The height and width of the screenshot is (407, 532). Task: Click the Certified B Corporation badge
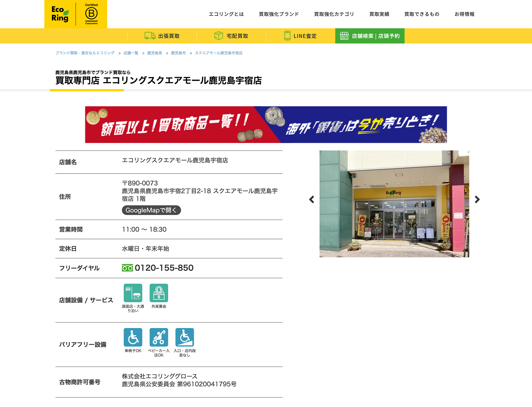(91, 14)
